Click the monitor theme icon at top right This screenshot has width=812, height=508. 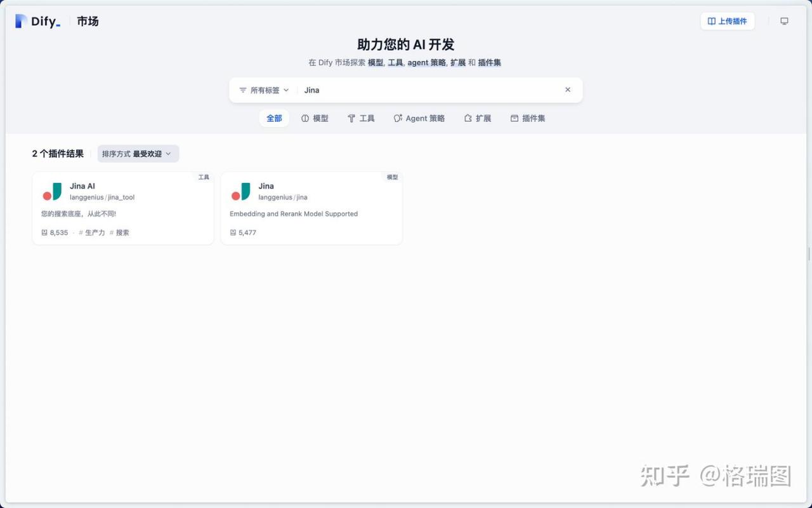click(x=784, y=21)
